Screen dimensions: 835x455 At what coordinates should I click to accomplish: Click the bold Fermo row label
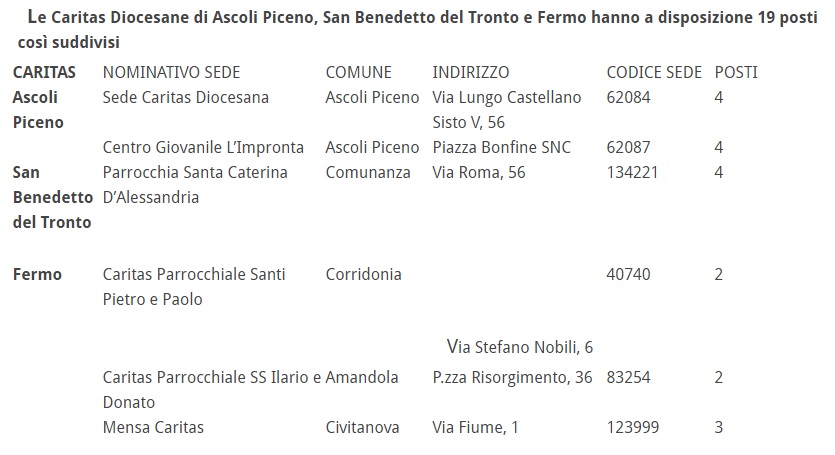[x=37, y=274]
